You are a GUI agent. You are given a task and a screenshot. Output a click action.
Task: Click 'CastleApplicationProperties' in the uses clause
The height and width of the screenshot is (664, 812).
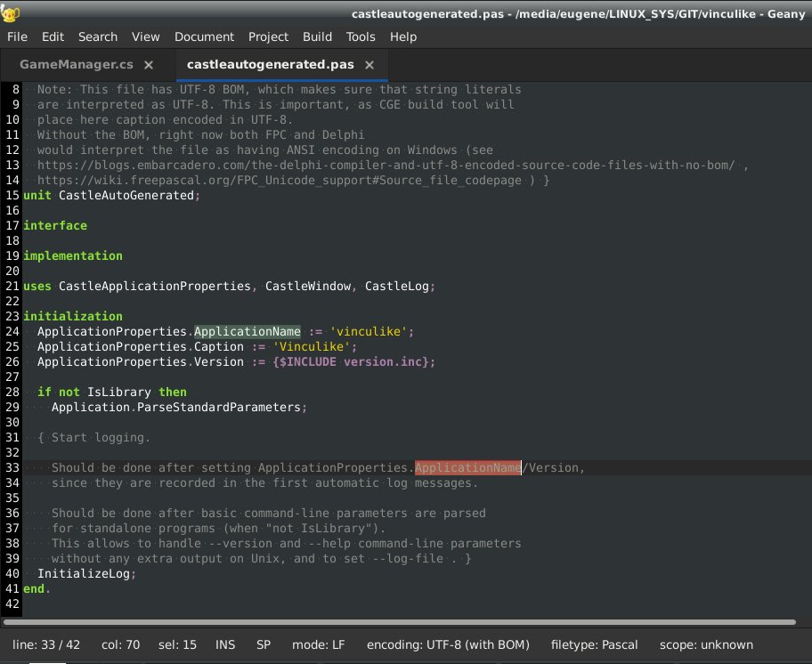154,287
